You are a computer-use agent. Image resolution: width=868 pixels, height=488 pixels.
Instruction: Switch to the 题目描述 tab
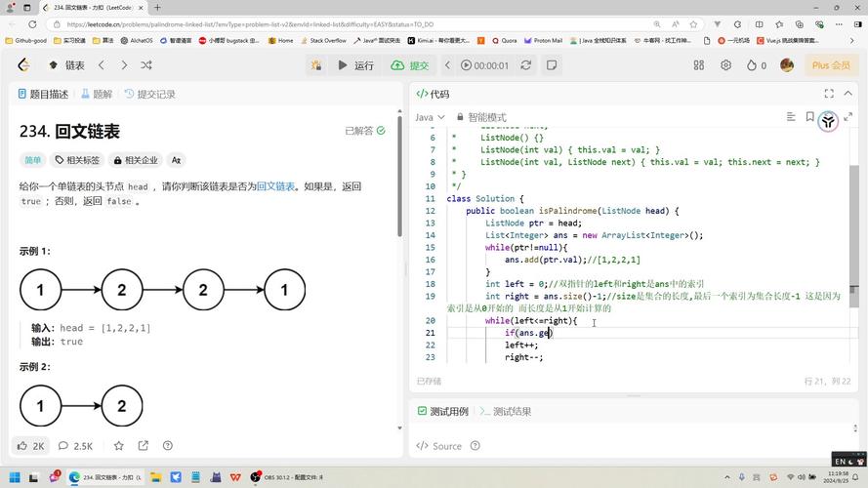[43, 94]
